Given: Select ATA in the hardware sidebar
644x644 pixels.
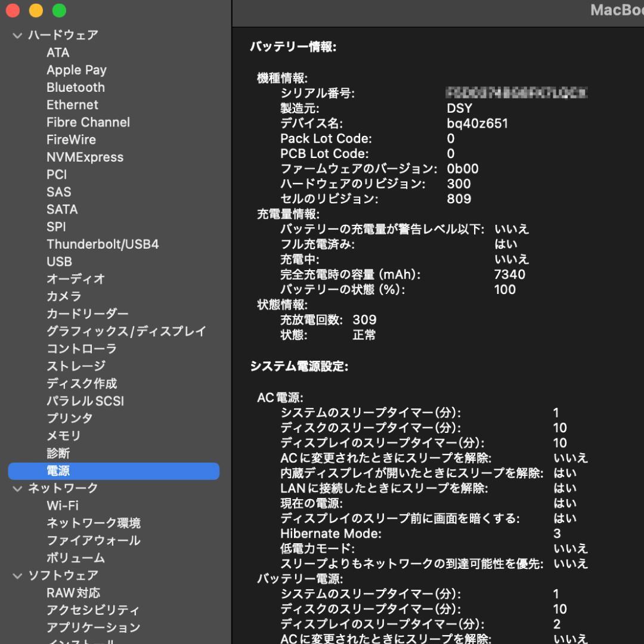Looking at the screenshot, I should [x=58, y=52].
